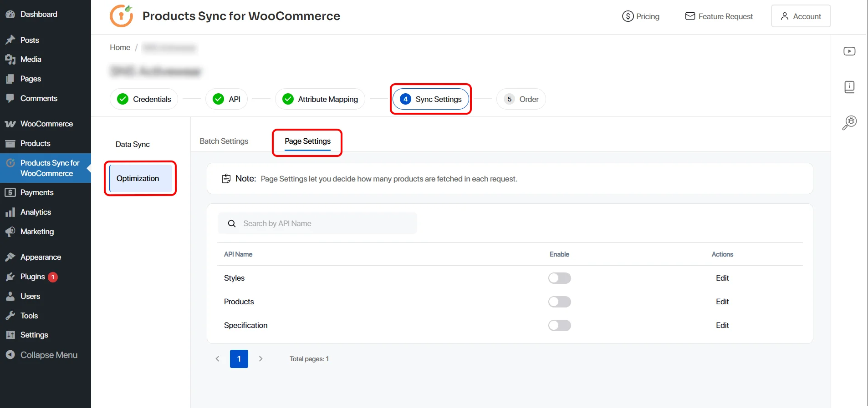
Task: Switch to the Batch Settings tab
Action: coord(224,141)
